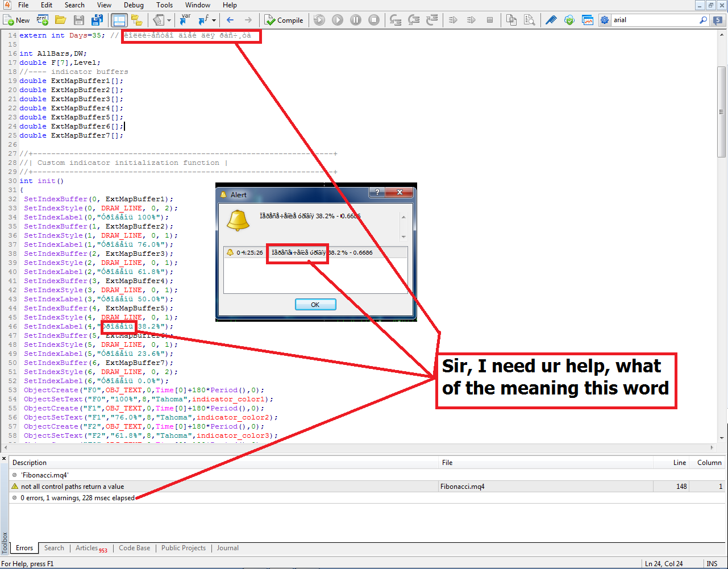Save all open files
This screenshot has width=728, height=569.
click(97, 20)
